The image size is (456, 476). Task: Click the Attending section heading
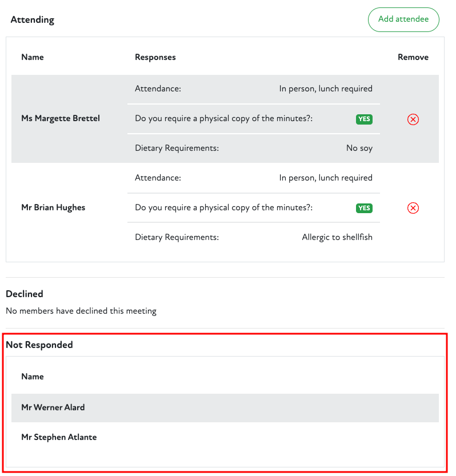[x=33, y=19]
